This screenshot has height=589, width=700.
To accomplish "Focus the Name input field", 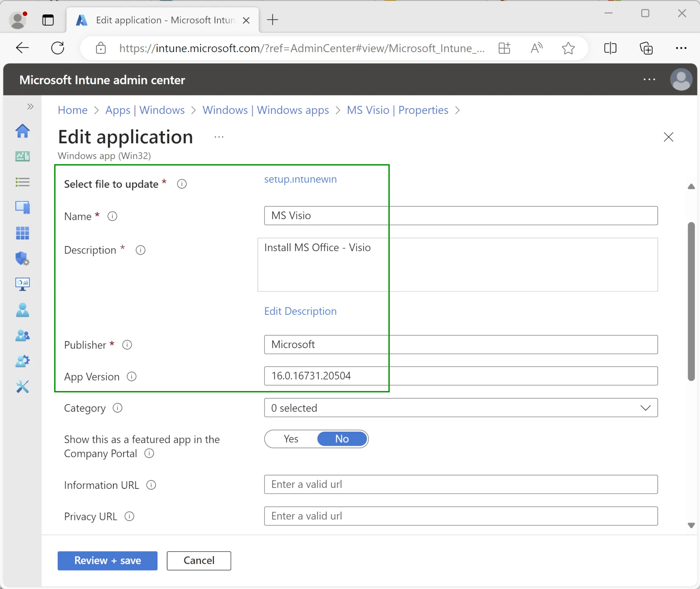I will [x=461, y=215].
